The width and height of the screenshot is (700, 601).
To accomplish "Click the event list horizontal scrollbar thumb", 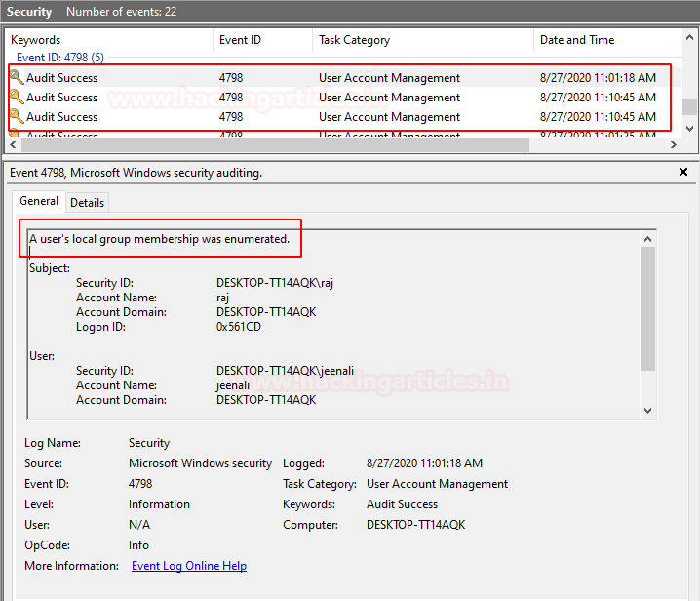I will pos(276,144).
